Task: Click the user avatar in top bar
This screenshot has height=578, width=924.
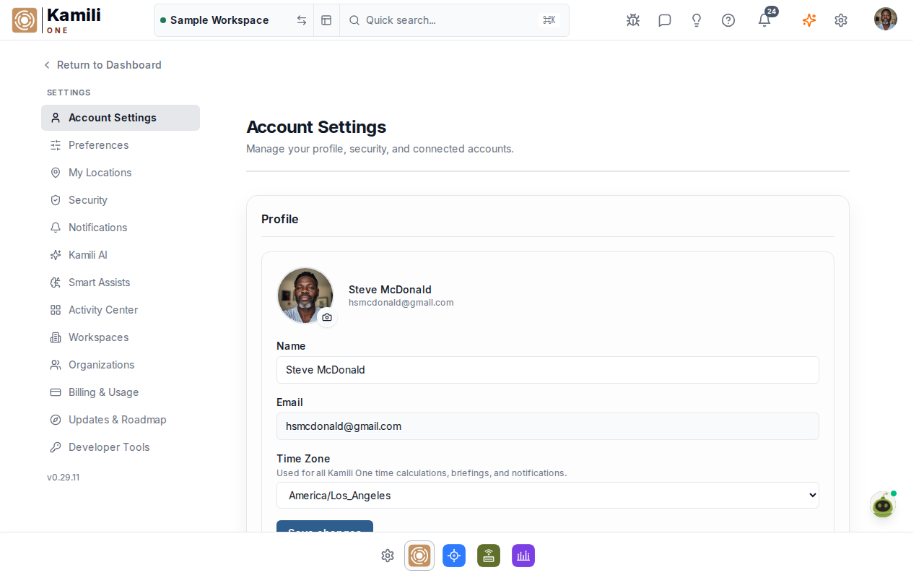Action: (x=886, y=20)
